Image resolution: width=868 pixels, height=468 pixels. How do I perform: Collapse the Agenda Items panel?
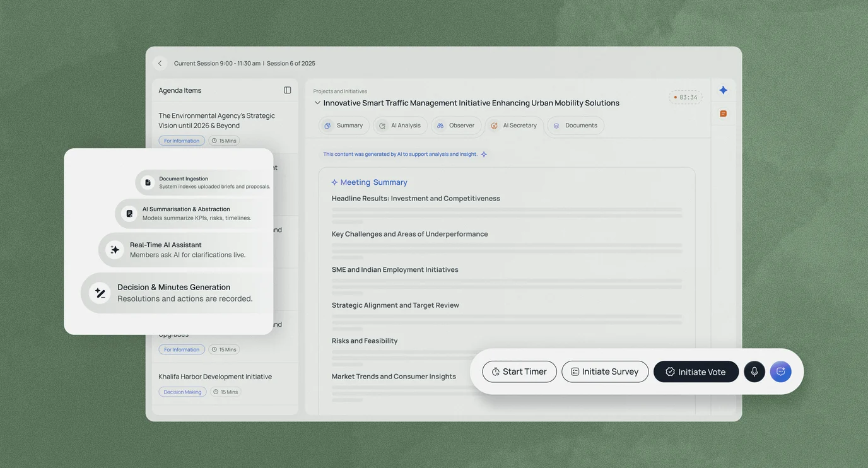click(x=288, y=90)
